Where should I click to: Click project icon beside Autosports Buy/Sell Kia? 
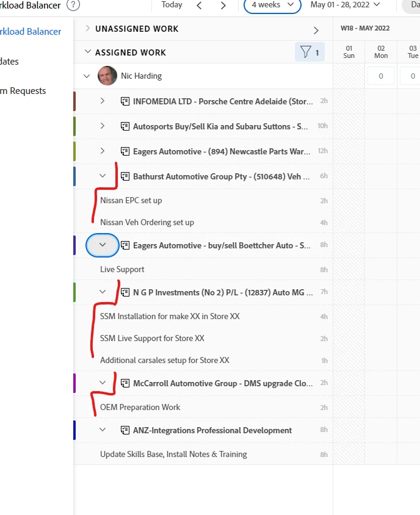pyautogui.click(x=125, y=126)
